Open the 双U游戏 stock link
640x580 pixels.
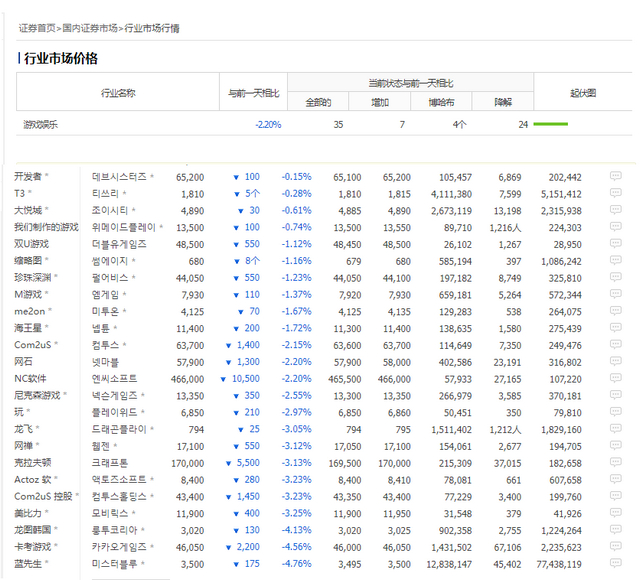pos(31,244)
